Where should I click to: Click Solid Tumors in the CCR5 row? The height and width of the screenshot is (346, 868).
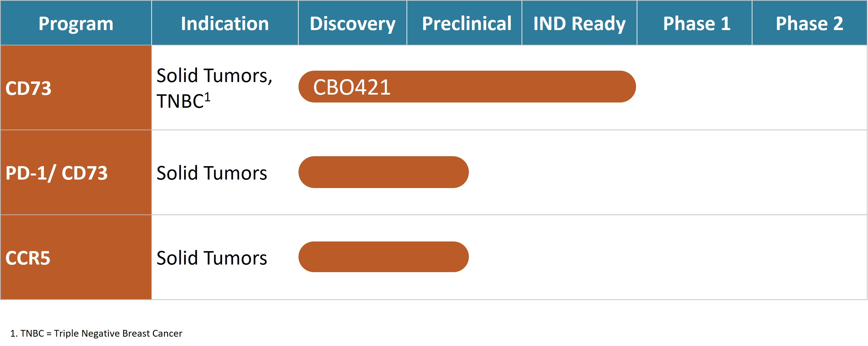point(212,258)
